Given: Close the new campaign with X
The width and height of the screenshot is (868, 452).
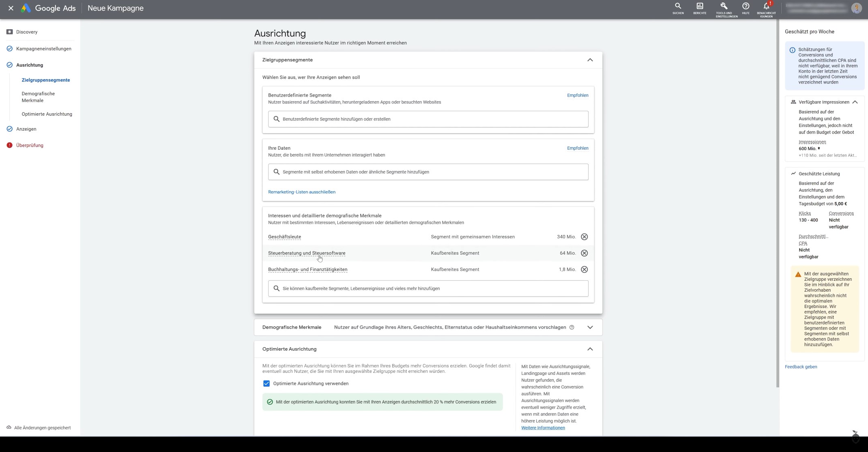Looking at the screenshot, I should pos(11,8).
